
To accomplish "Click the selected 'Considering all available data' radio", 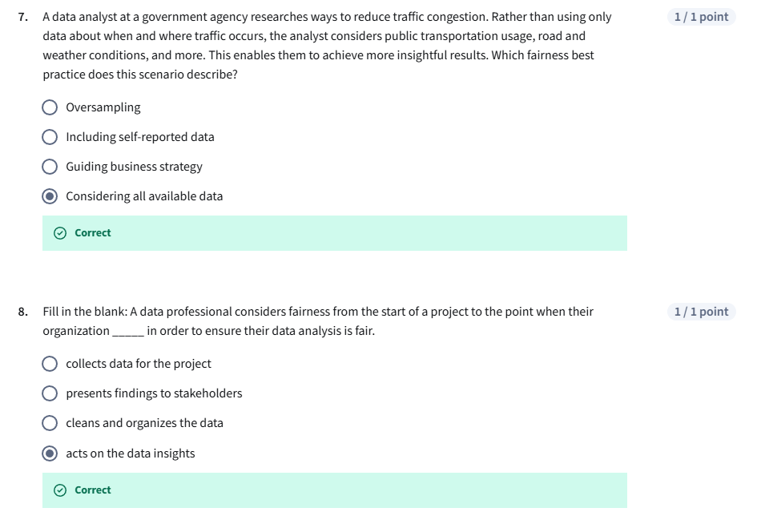I will pos(50,196).
